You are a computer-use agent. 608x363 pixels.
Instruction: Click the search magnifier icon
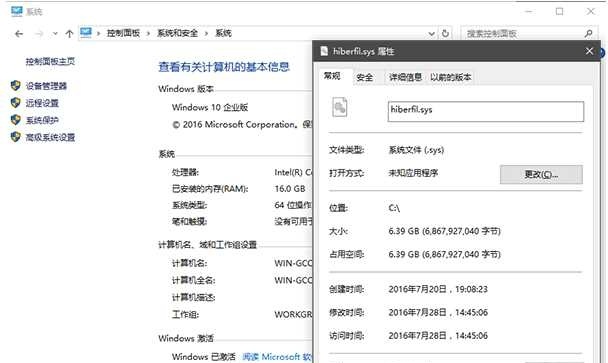click(x=588, y=34)
